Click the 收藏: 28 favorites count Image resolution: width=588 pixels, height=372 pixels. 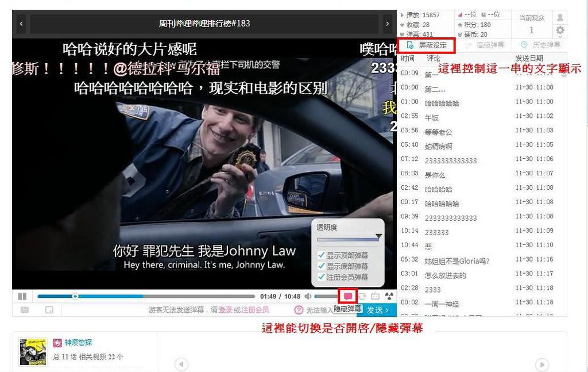pyautogui.click(x=415, y=25)
